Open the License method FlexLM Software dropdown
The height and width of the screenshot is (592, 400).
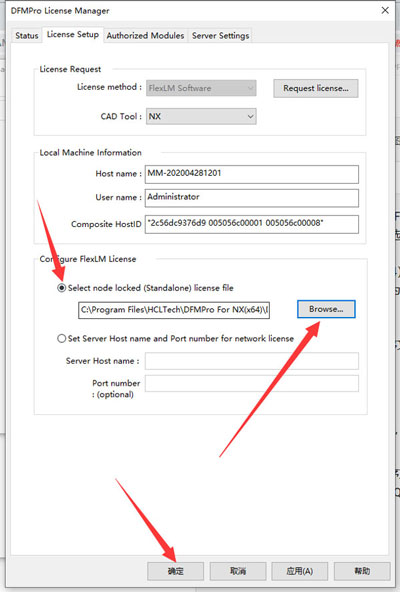pos(201,88)
